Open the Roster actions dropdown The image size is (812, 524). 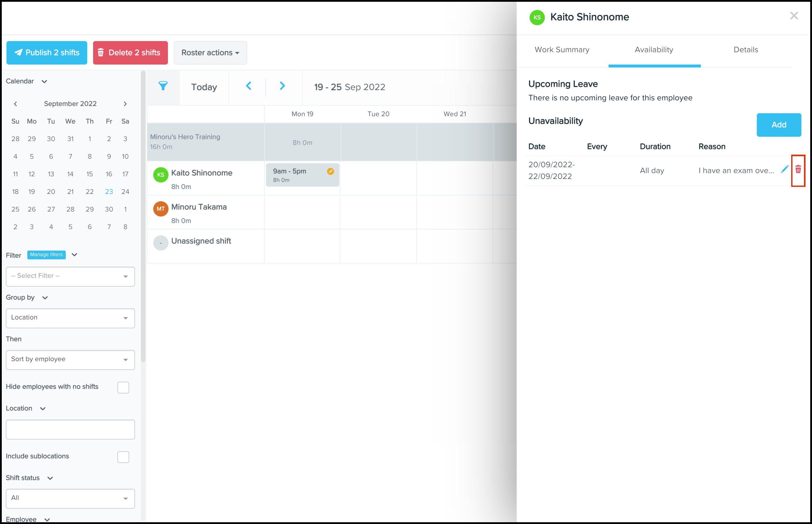click(x=210, y=53)
